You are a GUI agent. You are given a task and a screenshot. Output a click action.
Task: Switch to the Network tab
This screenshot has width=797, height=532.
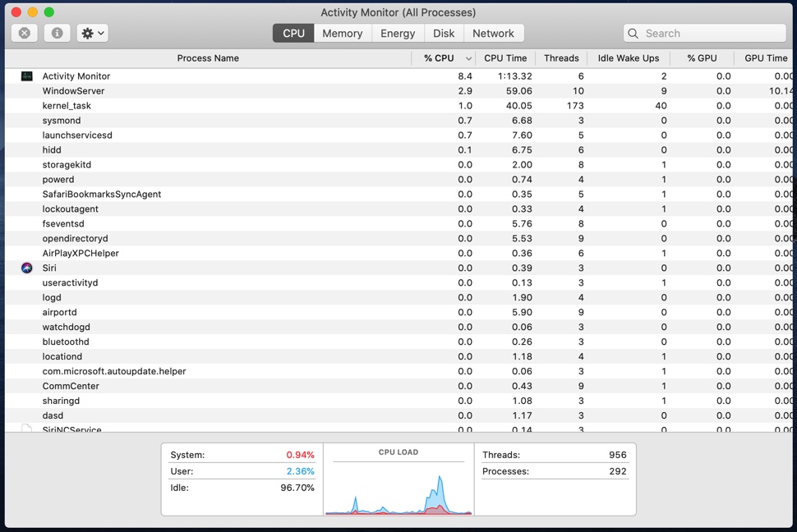[x=494, y=33]
